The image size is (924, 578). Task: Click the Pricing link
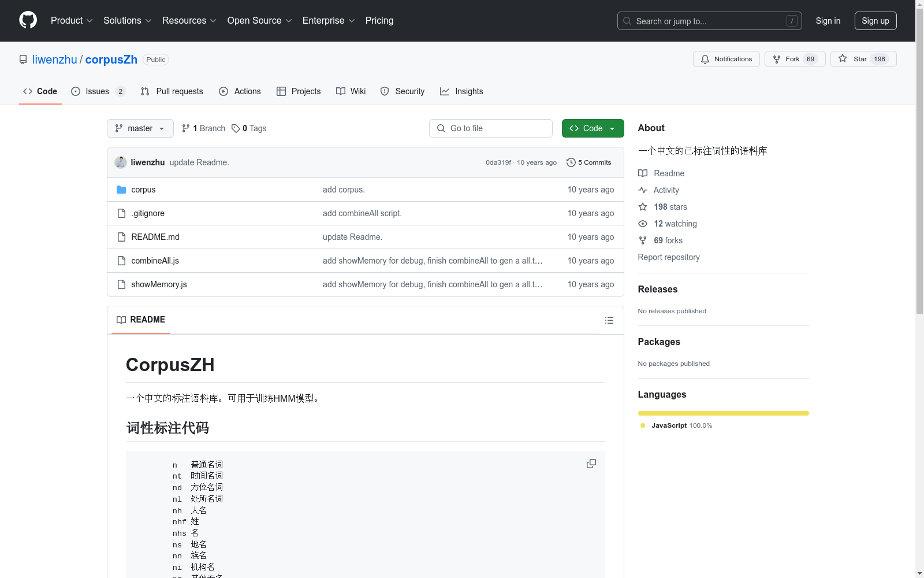pos(379,20)
